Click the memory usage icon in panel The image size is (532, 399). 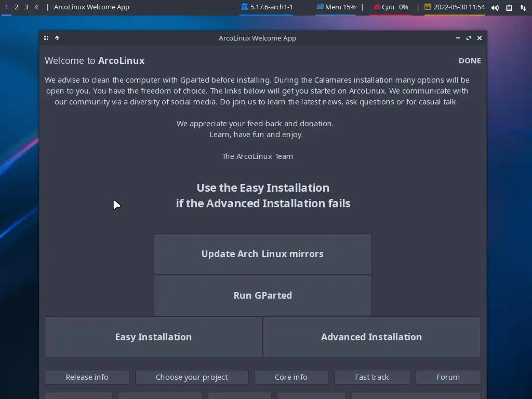point(320,7)
